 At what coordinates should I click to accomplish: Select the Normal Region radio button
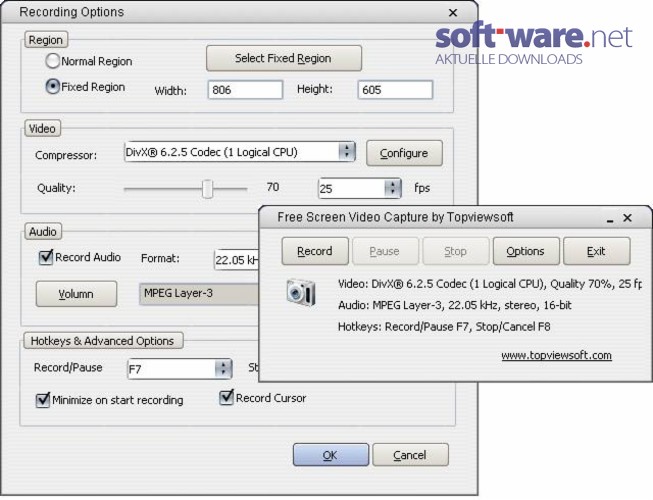[52, 61]
